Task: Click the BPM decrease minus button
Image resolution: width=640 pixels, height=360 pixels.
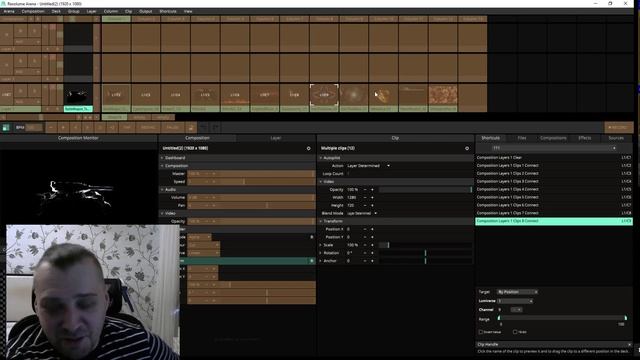Action: (x=51, y=127)
